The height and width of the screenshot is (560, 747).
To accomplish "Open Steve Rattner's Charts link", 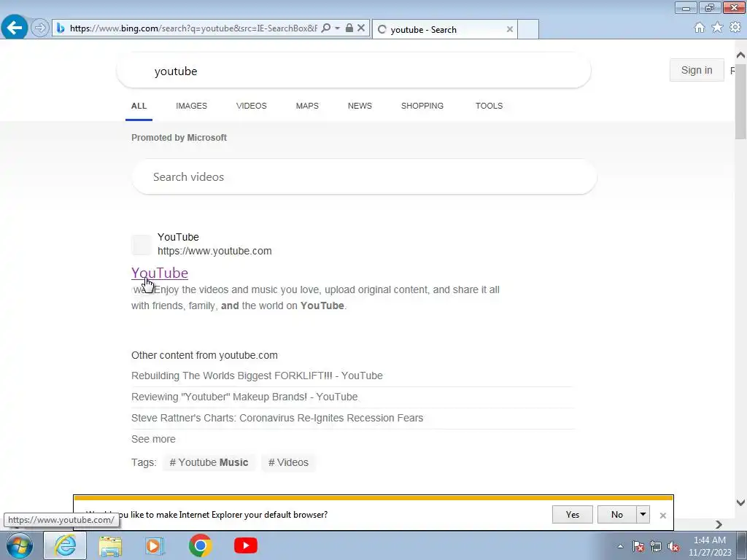I will 277,418.
